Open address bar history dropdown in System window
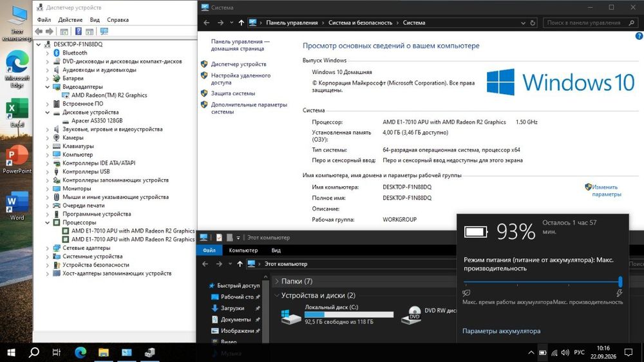 pyautogui.click(x=523, y=23)
